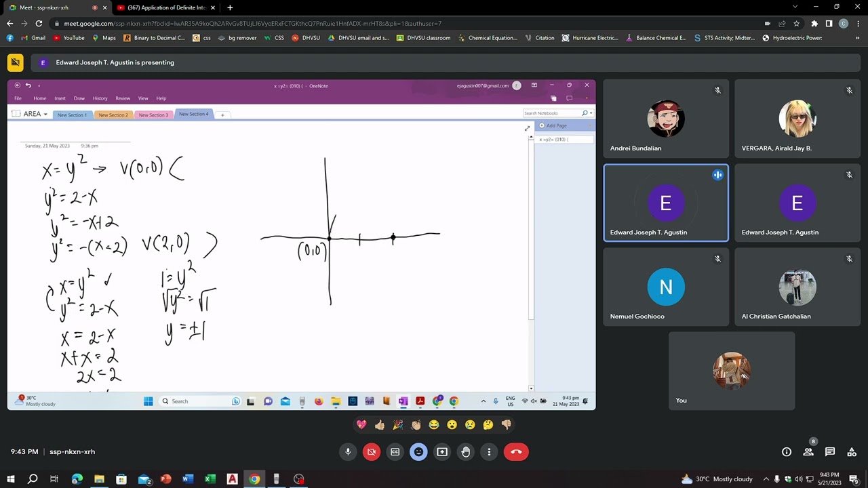Open PowerPoint from the taskbar
Viewport: 868px width, 488px height.
pyautogui.click(x=166, y=479)
